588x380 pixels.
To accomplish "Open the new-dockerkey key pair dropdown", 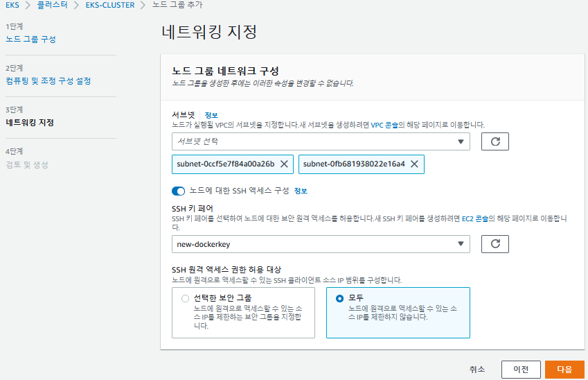I will [x=321, y=244].
